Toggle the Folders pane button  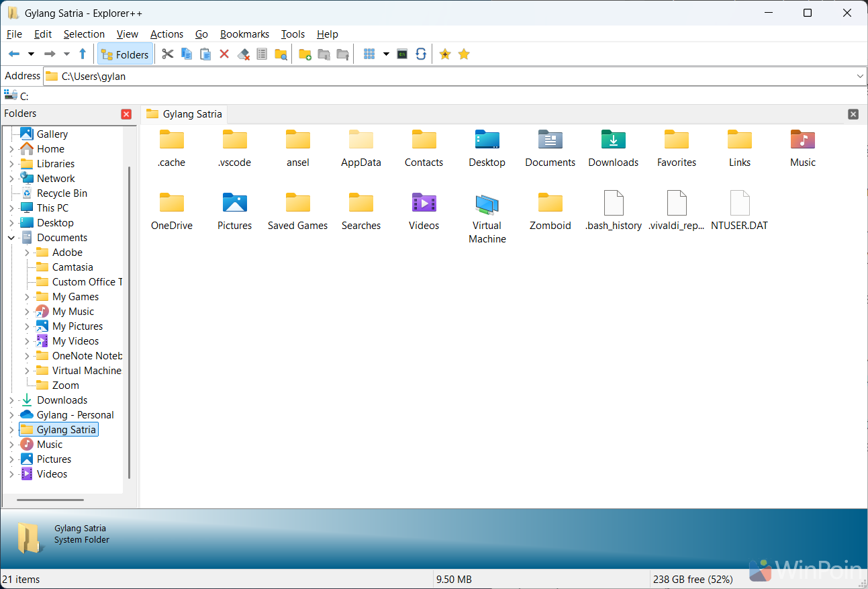125,54
